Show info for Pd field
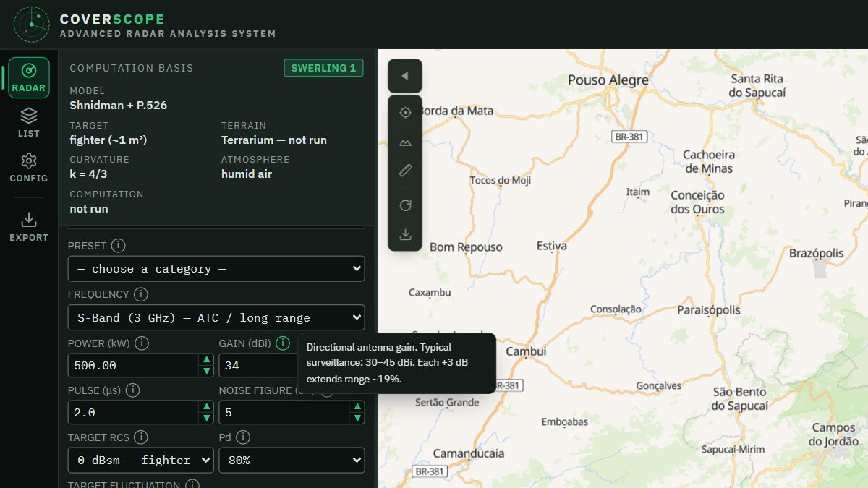This screenshot has width=868, height=488. click(x=243, y=437)
